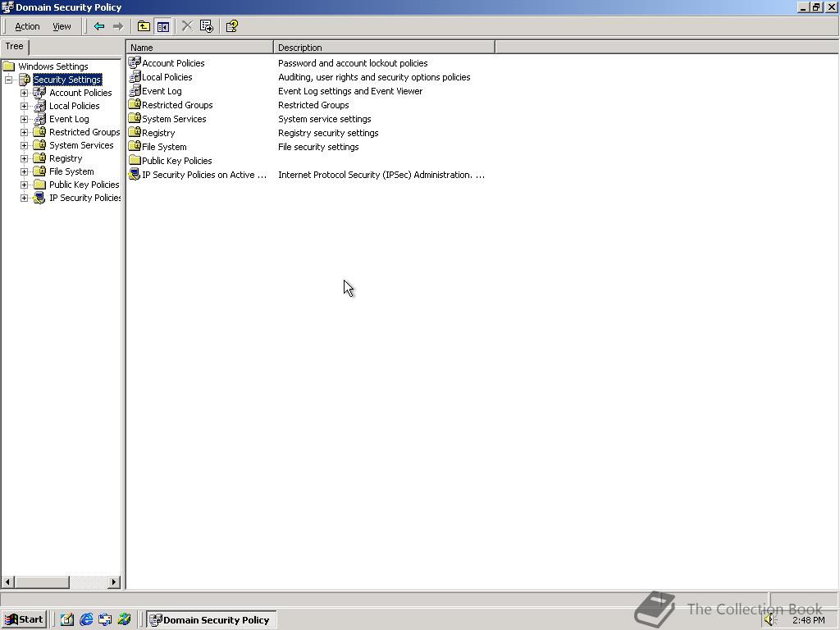Open the View menu
The height and width of the screenshot is (630, 840).
click(62, 26)
